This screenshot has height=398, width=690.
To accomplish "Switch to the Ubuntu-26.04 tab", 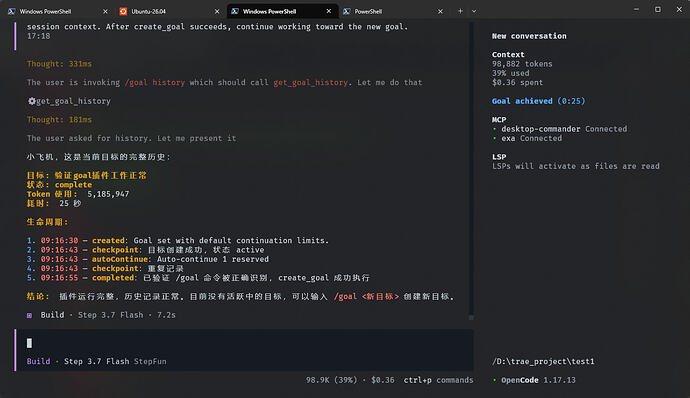I will (x=169, y=11).
